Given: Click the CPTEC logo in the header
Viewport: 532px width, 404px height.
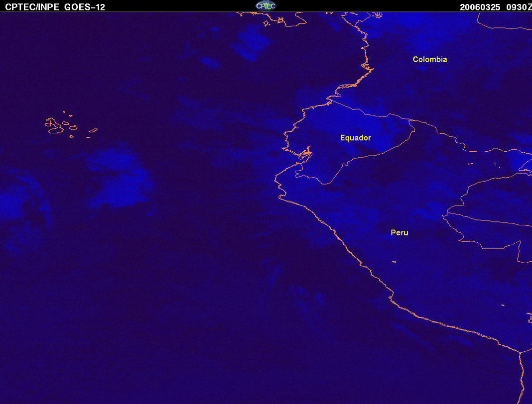Looking at the screenshot, I should [x=266, y=6].
